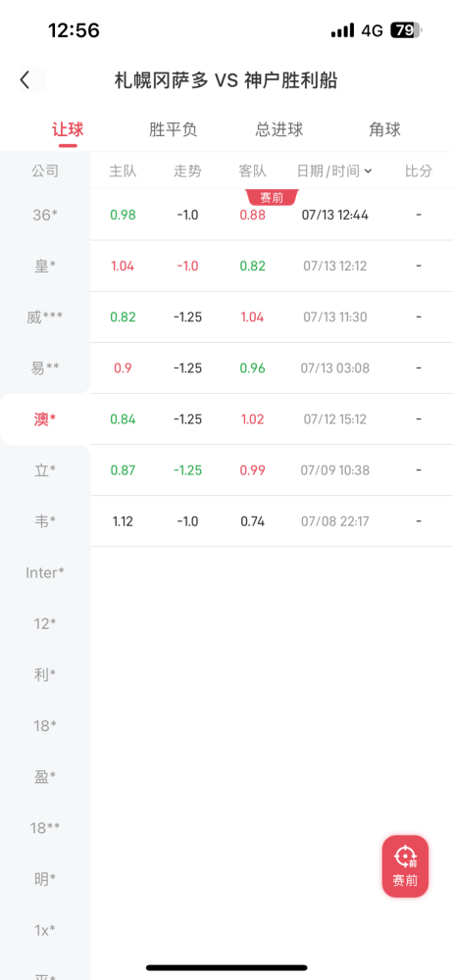This screenshot has width=453, height=980.
Task: Select company 利* in sidebar
Action: [45, 675]
